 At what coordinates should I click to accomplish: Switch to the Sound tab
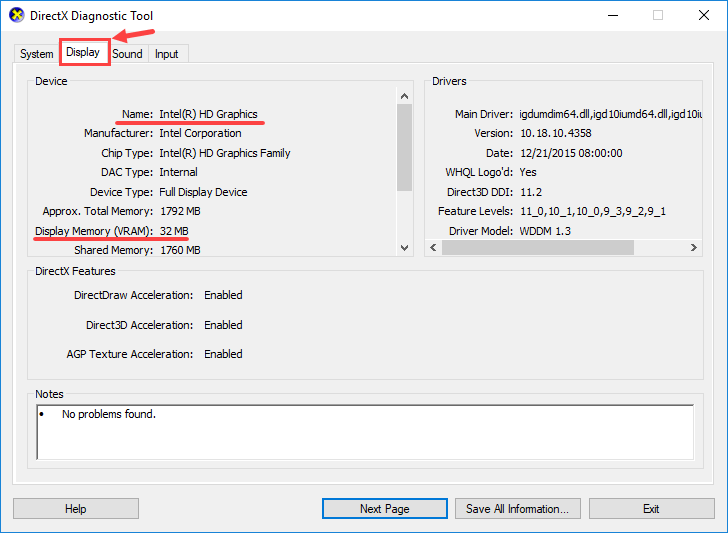point(128,54)
